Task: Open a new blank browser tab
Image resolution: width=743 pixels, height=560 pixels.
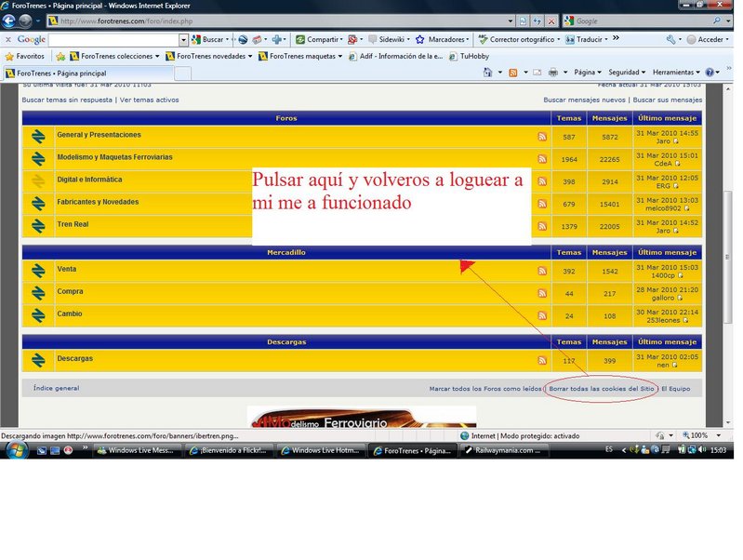Action: click(x=183, y=73)
